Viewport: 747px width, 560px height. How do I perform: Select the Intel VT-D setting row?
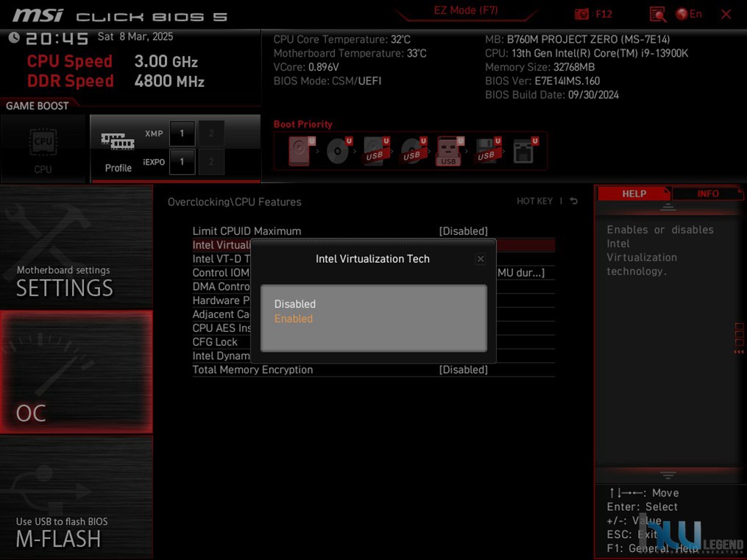[221, 259]
